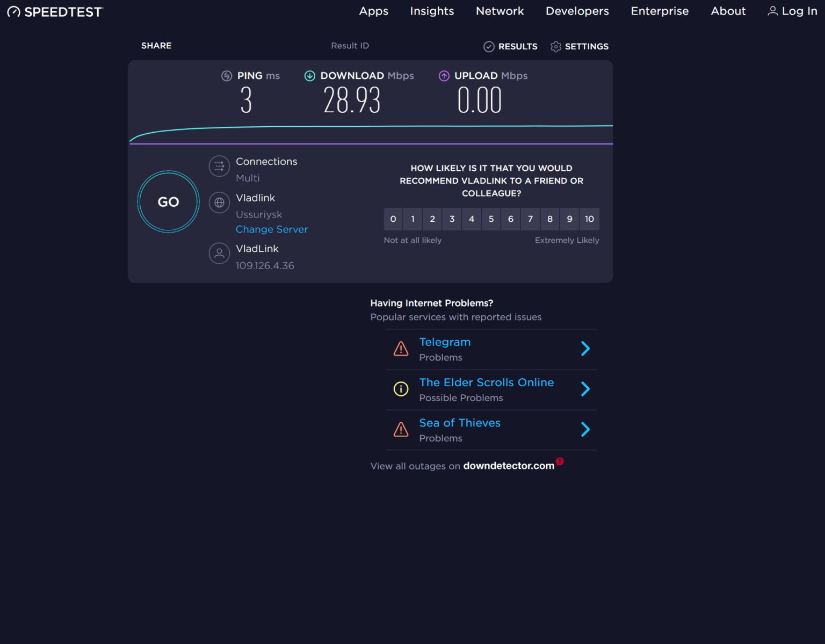Open downdetector.com outages link
825x644 pixels.
click(x=509, y=466)
